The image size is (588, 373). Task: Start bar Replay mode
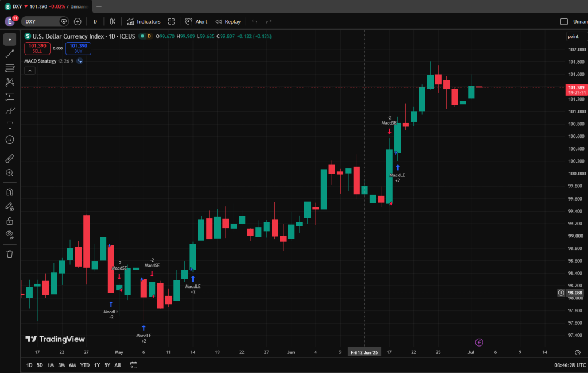tap(229, 22)
